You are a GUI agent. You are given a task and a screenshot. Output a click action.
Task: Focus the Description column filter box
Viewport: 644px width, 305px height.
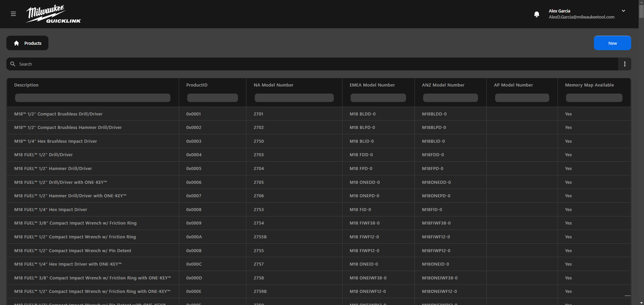point(92,98)
